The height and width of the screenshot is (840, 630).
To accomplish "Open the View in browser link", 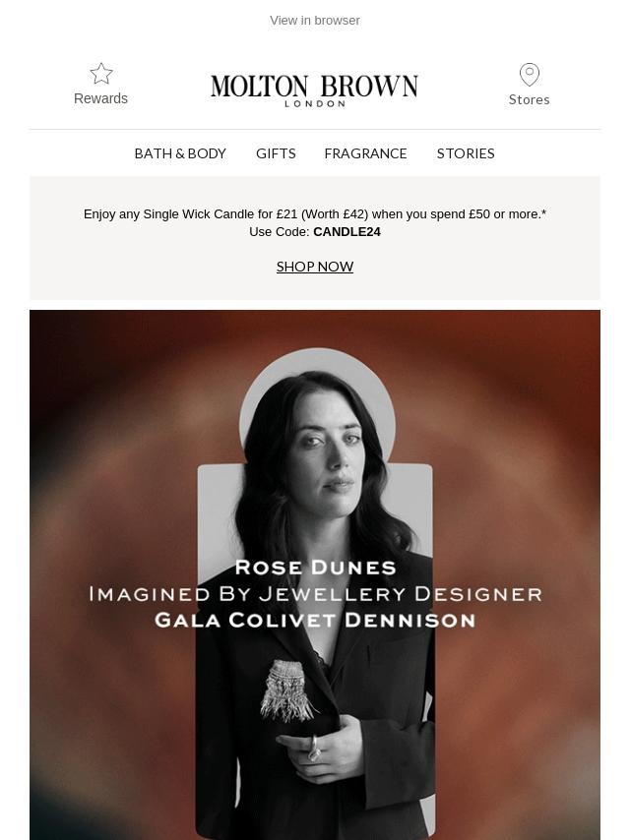I will (x=315, y=21).
